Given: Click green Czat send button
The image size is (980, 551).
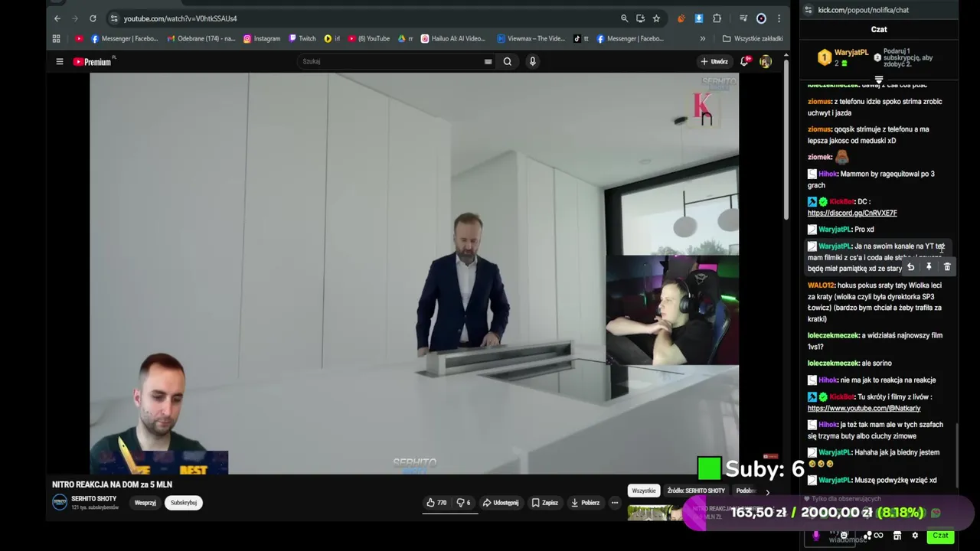Looking at the screenshot, I should (x=940, y=536).
